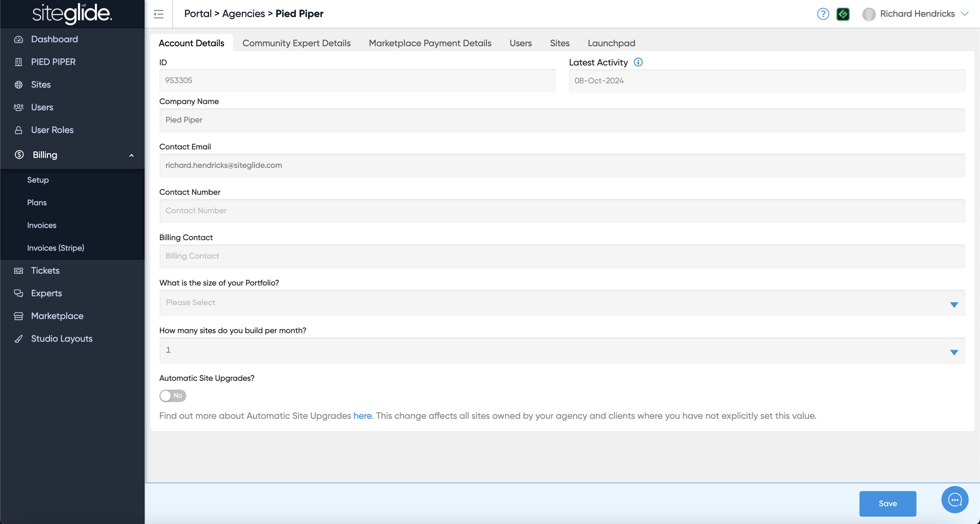Open sites built per month dropdown
Screen dimensions: 980x524
tap(562, 350)
